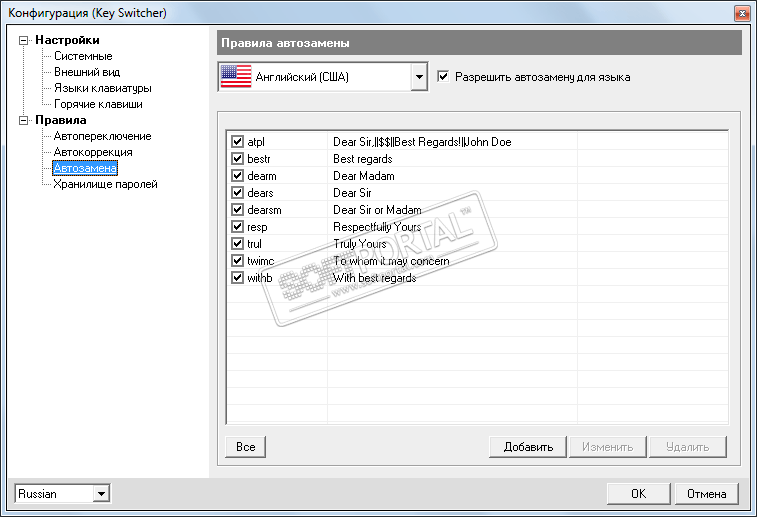
Task: Toggle the 'dears' rule checkbox
Action: click(x=237, y=193)
